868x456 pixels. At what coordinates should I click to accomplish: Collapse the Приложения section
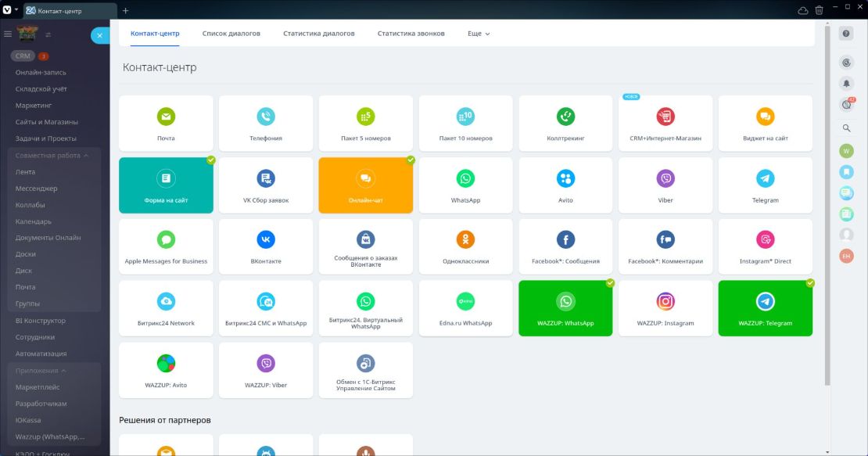tap(41, 371)
